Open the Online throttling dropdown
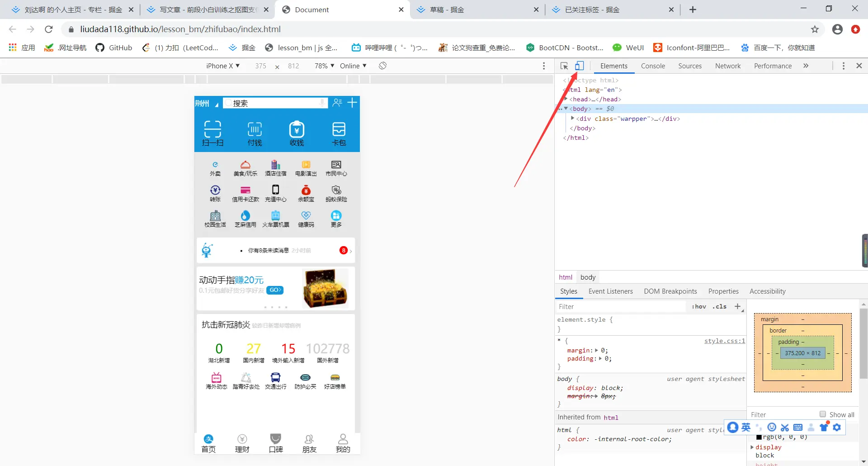The width and height of the screenshot is (868, 466). (x=353, y=66)
